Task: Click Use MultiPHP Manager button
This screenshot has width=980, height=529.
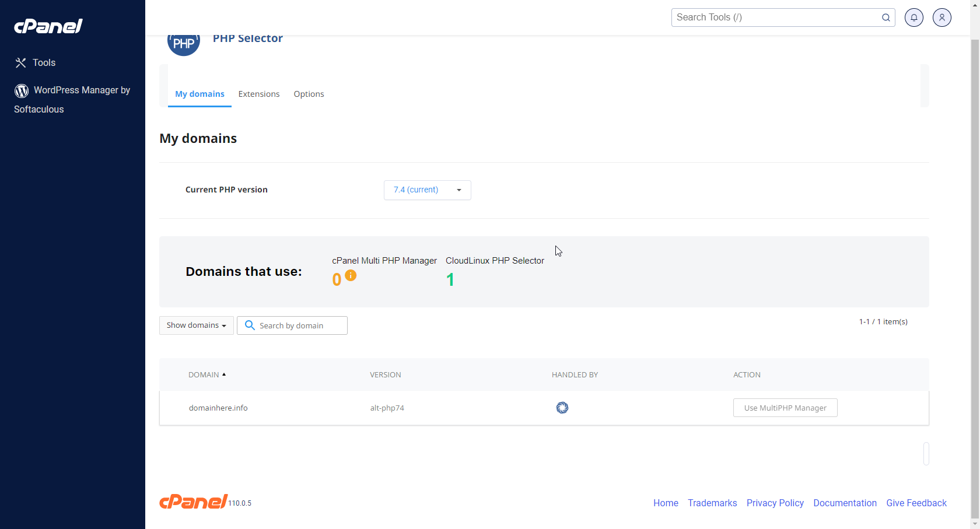Action: 785,408
